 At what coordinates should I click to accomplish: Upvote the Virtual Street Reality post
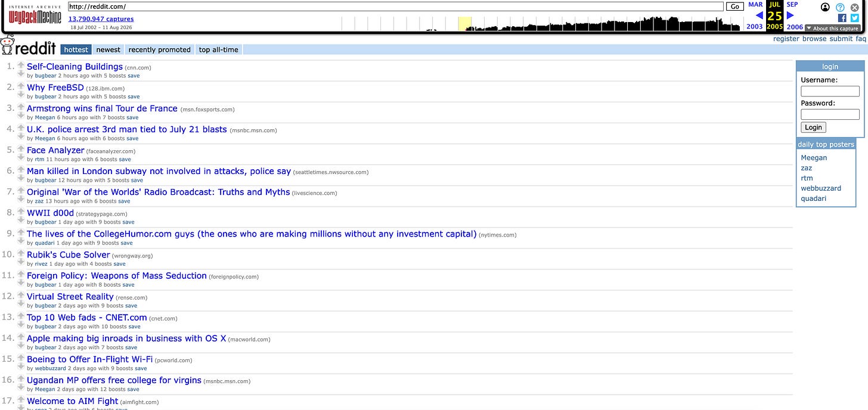(x=21, y=294)
